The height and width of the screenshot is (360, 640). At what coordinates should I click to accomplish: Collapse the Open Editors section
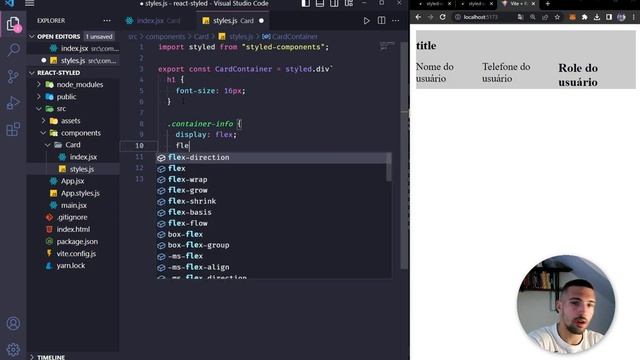(x=32, y=36)
